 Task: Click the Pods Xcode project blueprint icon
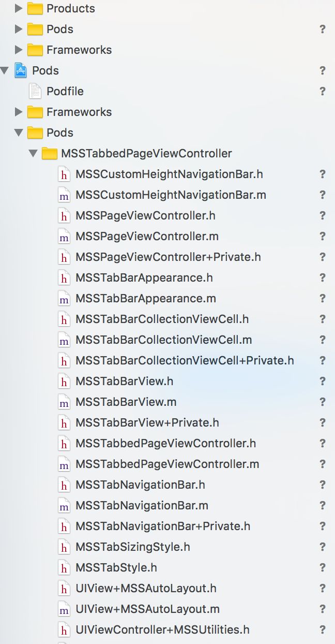click(x=21, y=70)
